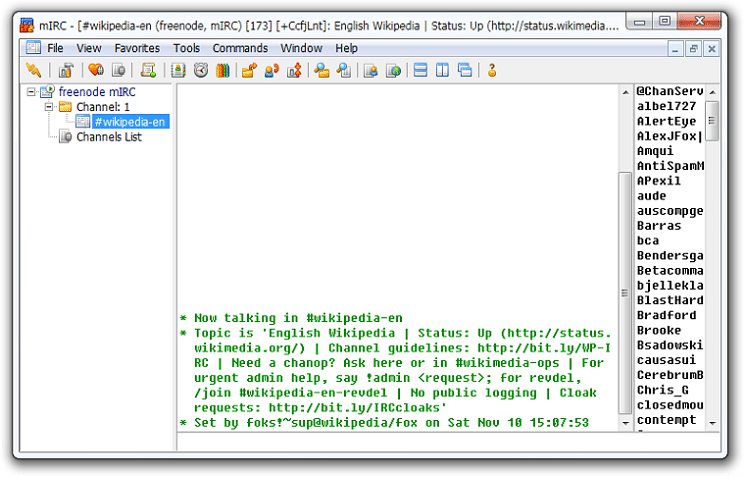Image resolution: width=745 pixels, height=477 pixels.
Task: Cascade windows via toolbar icon
Action: pyautogui.click(x=465, y=70)
